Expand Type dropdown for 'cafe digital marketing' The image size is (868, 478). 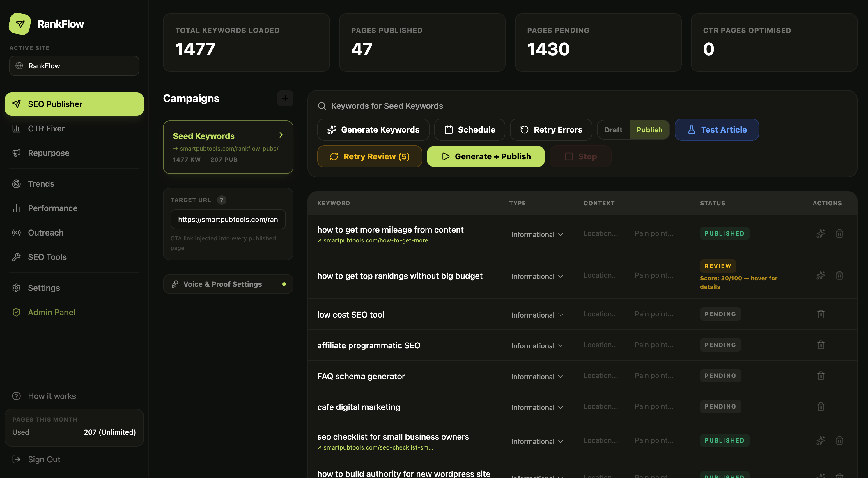[x=537, y=407]
